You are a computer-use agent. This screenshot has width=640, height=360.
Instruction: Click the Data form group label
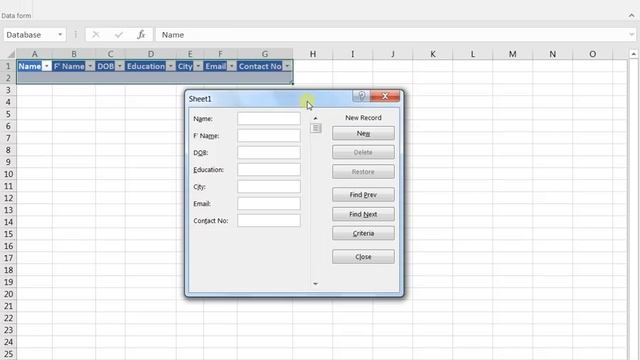coord(16,16)
